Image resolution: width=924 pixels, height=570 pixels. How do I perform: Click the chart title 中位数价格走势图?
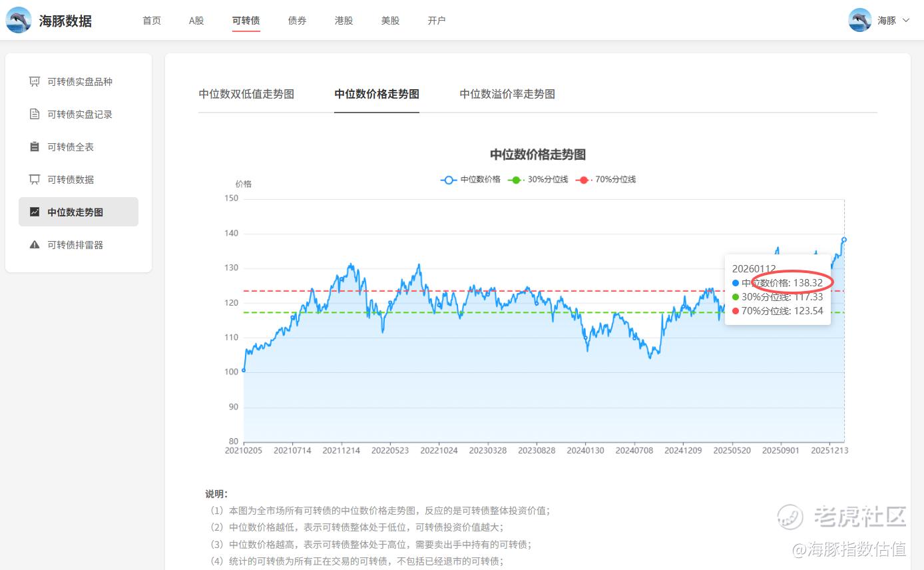coord(538,154)
